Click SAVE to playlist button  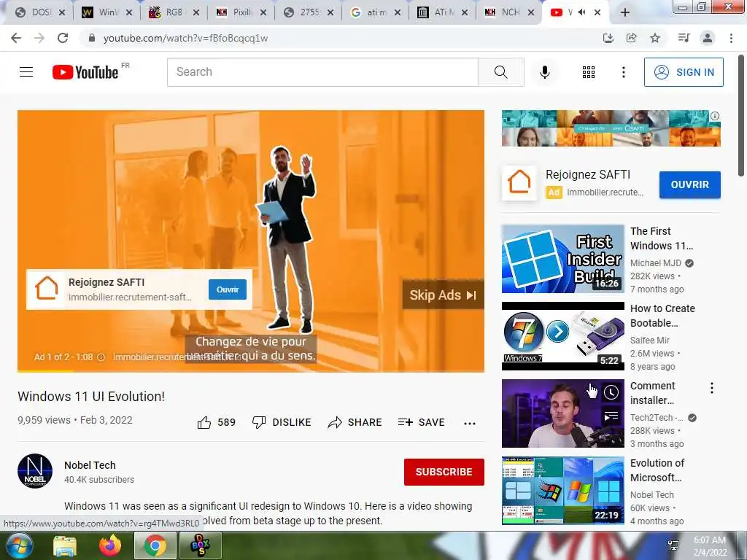click(x=421, y=422)
